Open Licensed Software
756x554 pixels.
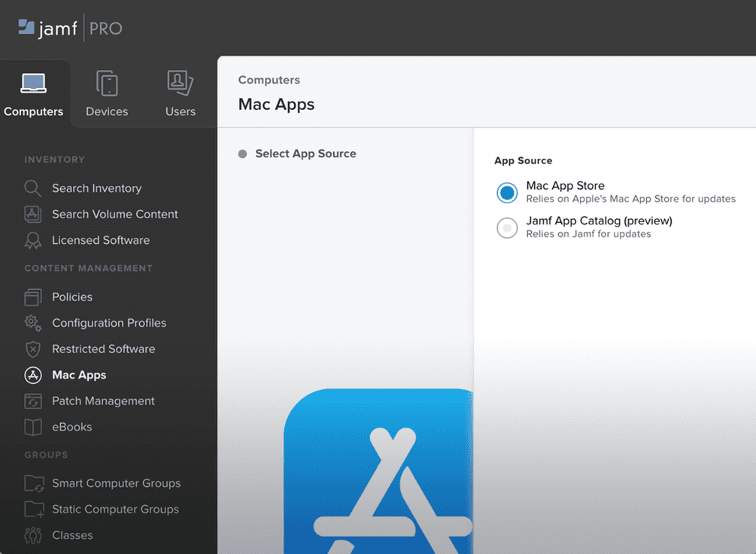click(87, 240)
